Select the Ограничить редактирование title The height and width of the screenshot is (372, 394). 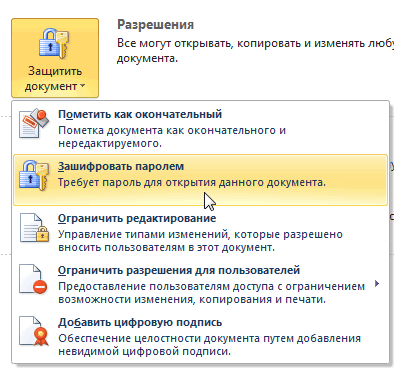[137, 218]
